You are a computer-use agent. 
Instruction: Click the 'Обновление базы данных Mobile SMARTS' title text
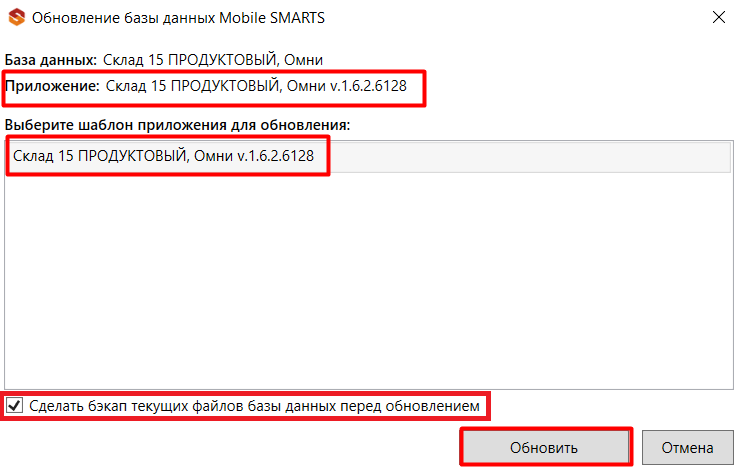pos(178,18)
